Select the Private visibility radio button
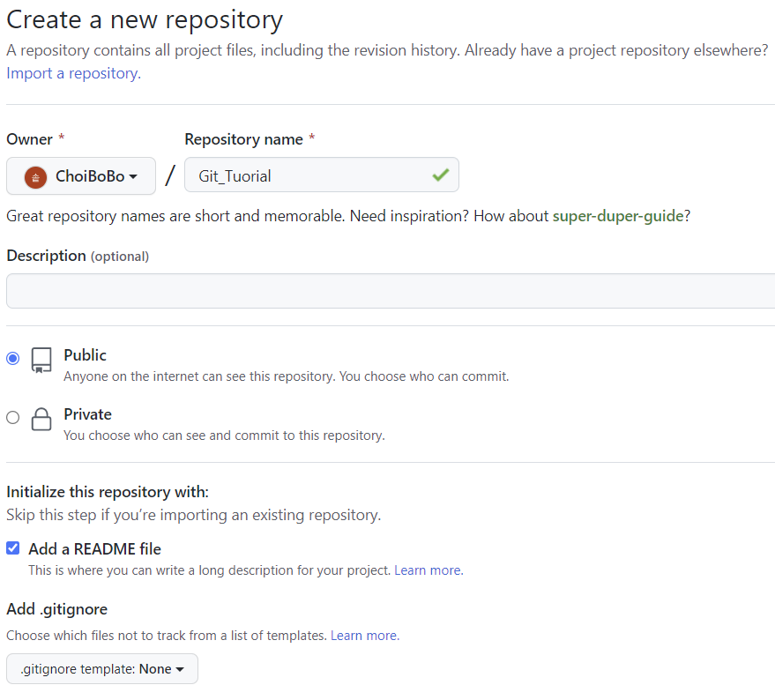This screenshot has width=775, height=700. (13, 417)
